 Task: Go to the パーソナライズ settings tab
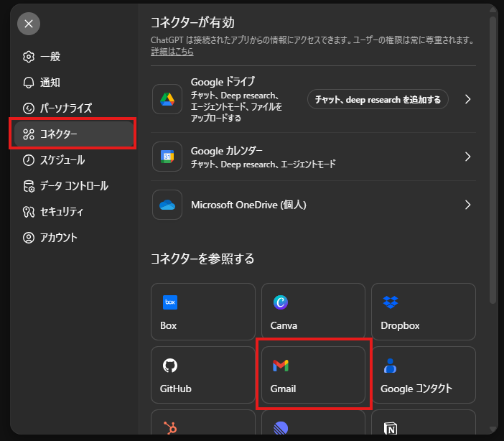click(x=65, y=108)
